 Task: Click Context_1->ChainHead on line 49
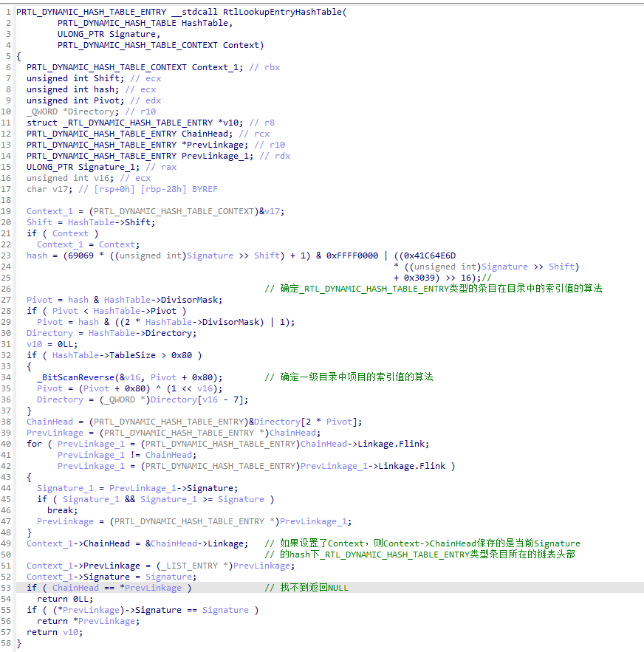(x=78, y=543)
